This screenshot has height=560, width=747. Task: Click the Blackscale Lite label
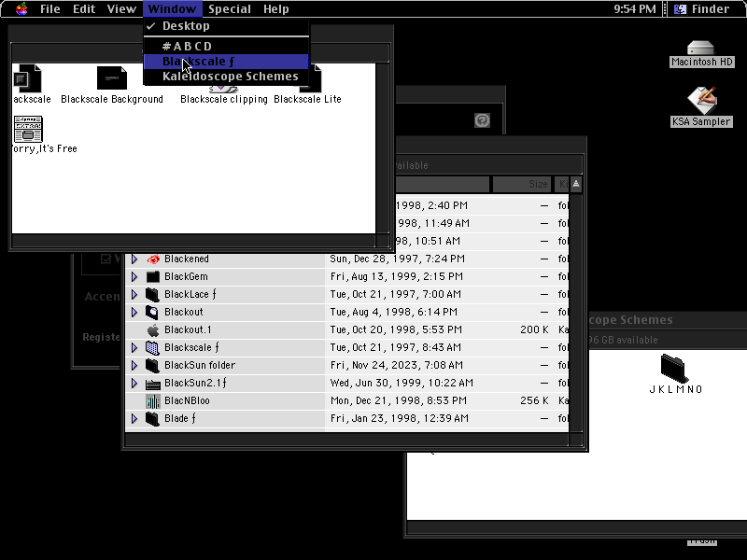[x=307, y=99]
